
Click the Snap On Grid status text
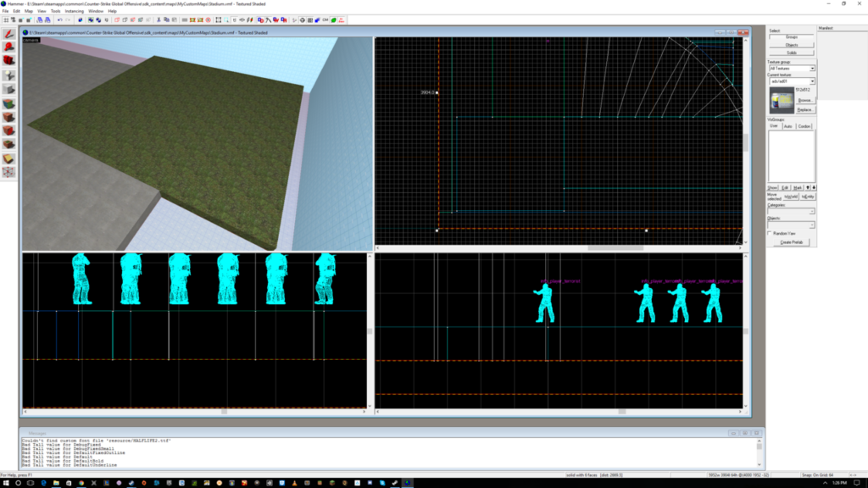click(x=818, y=474)
